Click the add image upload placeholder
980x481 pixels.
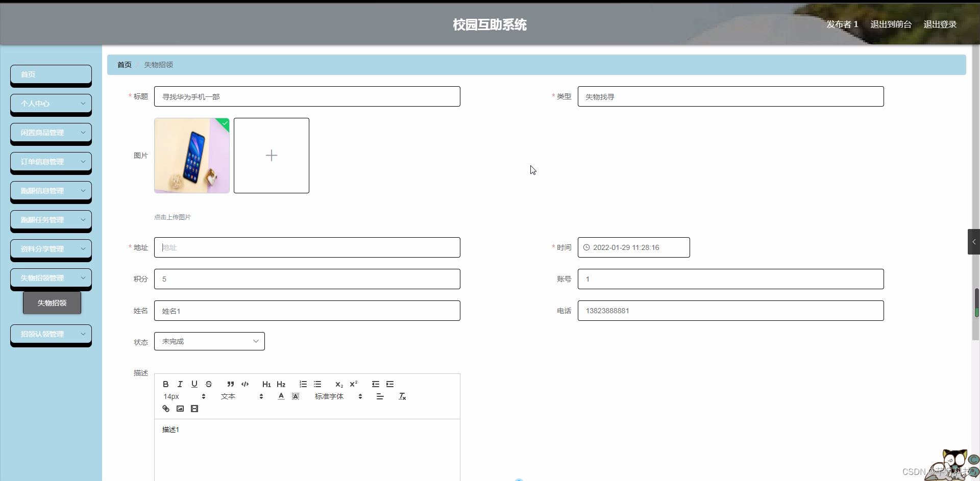(271, 155)
